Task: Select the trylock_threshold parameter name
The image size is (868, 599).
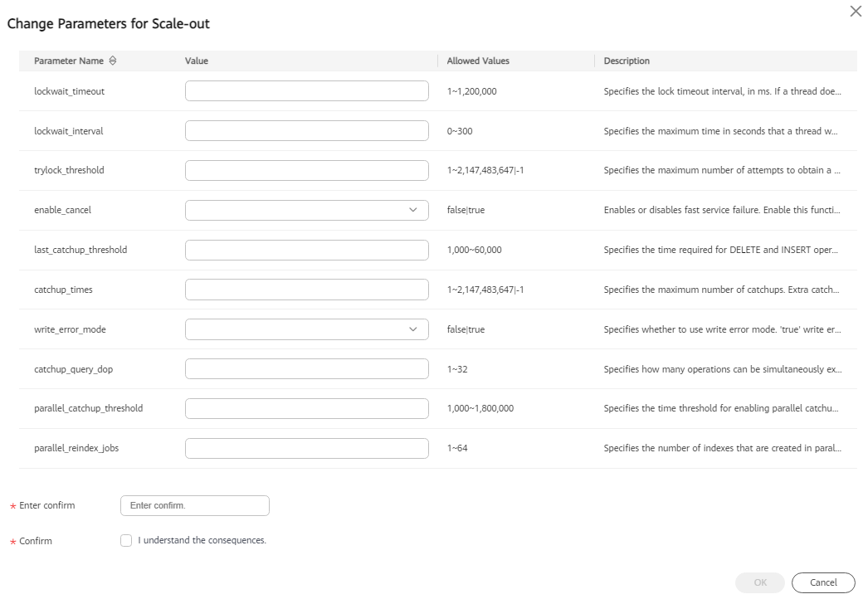Action: (x=69, y=171)
